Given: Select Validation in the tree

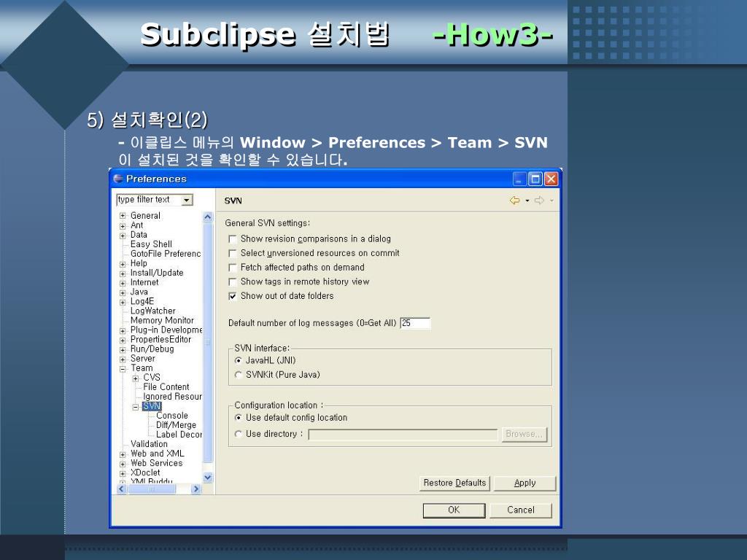Looking at the screenshot, I should pyautogui.click(x=149, y=444).
